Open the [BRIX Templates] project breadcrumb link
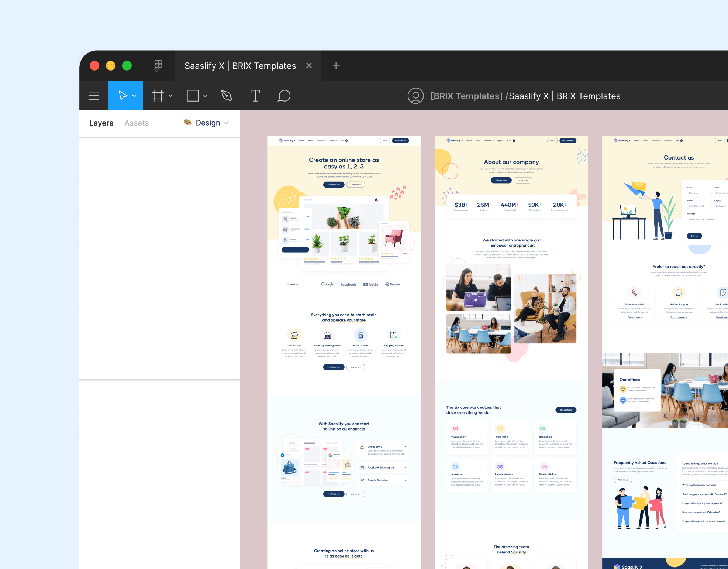Viewport: 728px width, 569px height. click(x=466, y=96)
